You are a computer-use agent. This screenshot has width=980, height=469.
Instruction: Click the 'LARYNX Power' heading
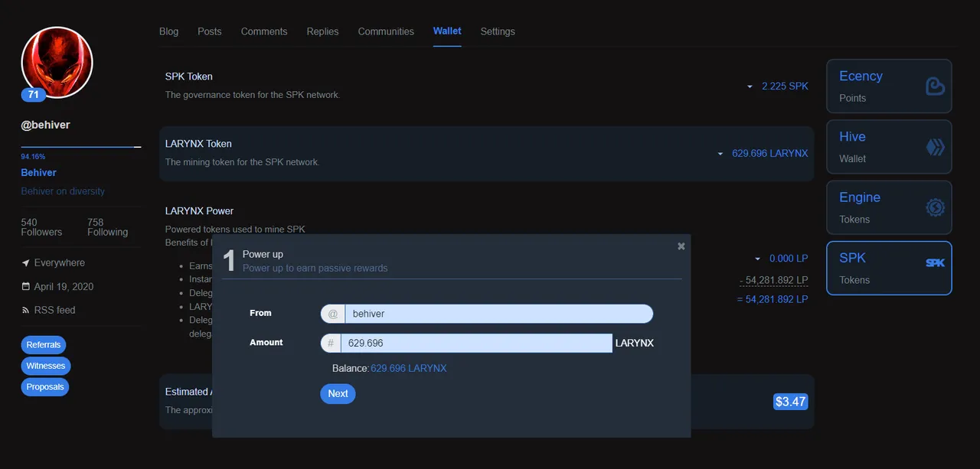click(x=200, y=211)
